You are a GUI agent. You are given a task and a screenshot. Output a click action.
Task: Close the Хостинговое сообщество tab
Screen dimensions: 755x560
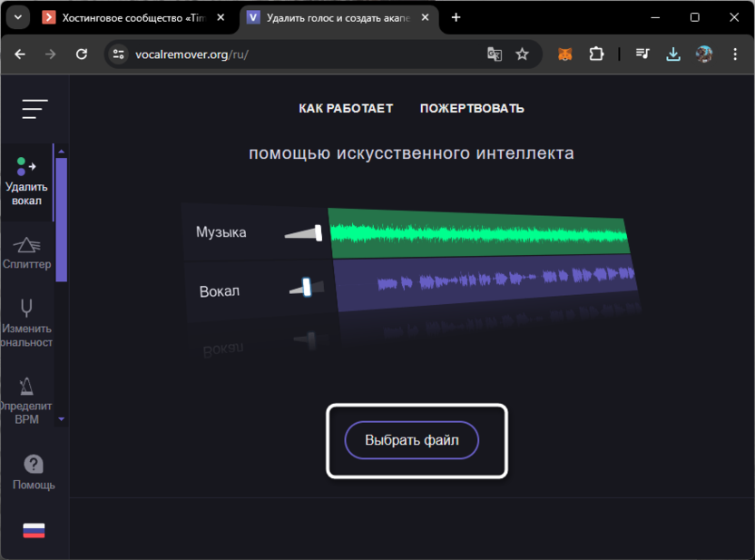coord(221,17)
